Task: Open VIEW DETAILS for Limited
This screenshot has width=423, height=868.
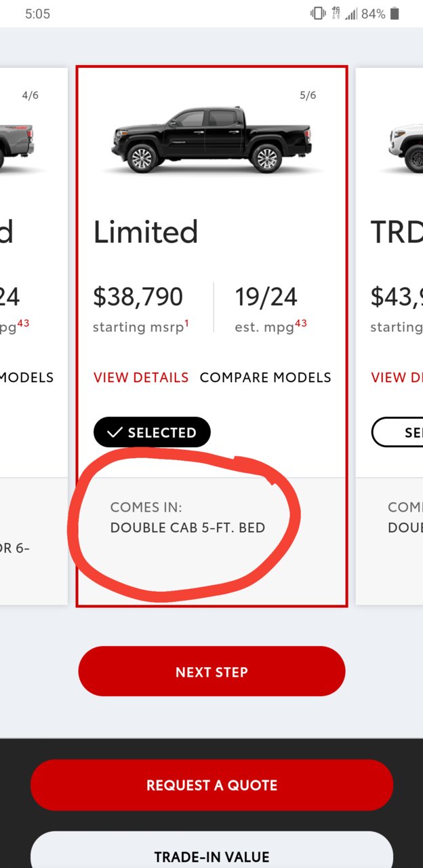Action: coord(141,377)
